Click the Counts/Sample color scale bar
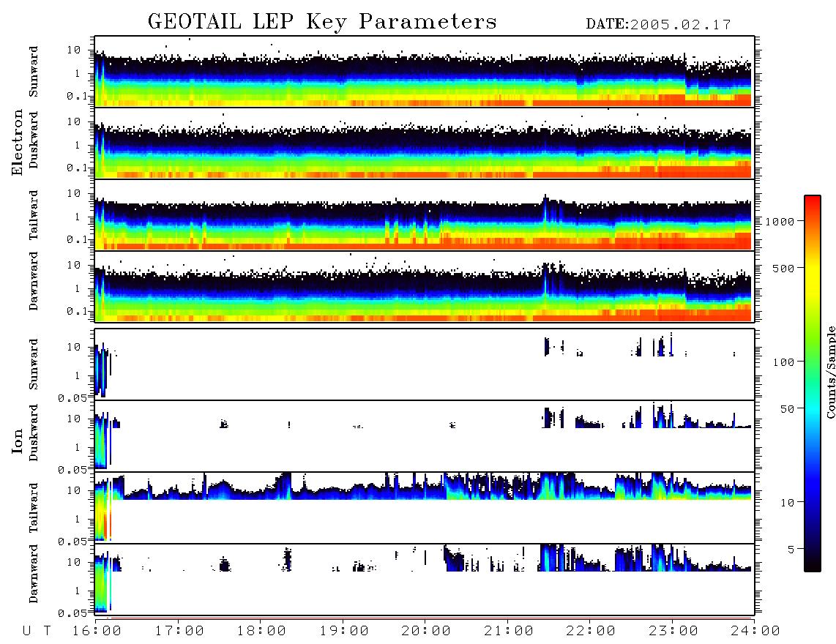Image resolution: width=836 pixels, height=644 pixels. (x=812, y=383)
